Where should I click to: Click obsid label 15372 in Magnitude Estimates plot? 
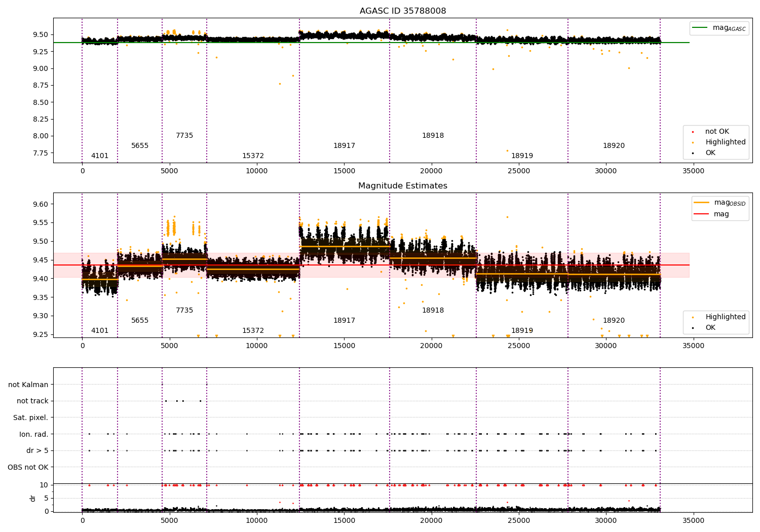253,331
